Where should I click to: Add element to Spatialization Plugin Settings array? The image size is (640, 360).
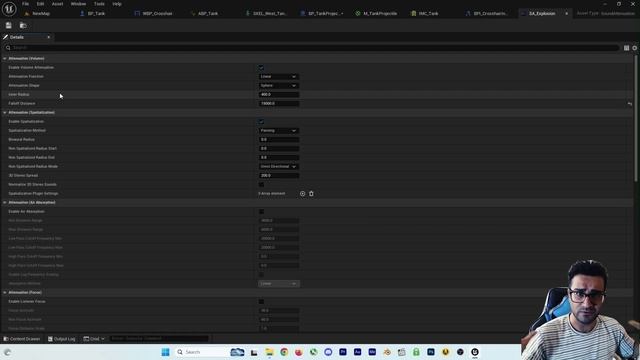[302, 193]
